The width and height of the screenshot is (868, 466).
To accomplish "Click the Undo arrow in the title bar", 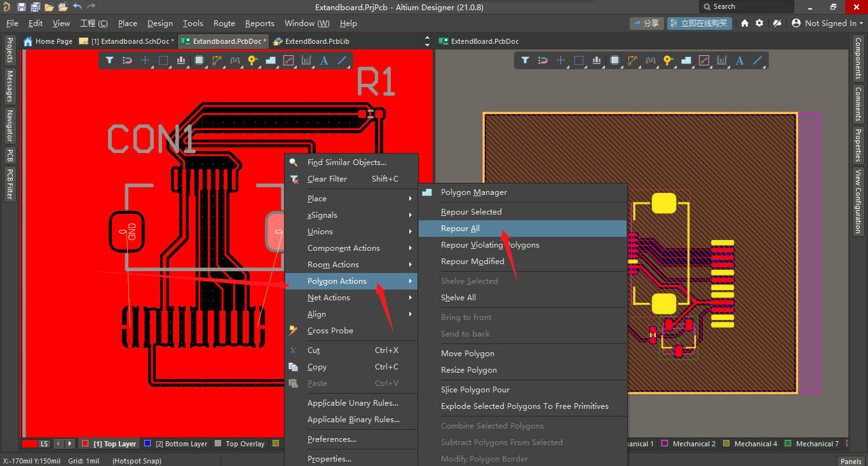I will click(77, 7).
